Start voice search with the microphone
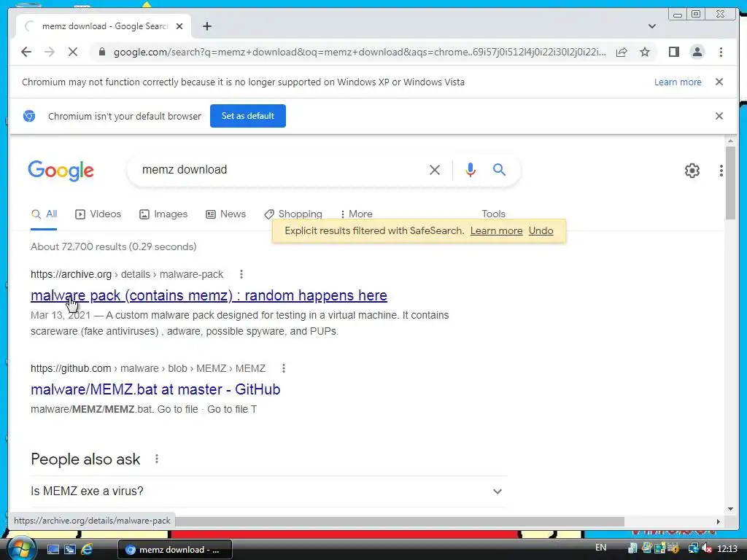The height and width of the screenshot is (560, 747). tap(471, 170)
